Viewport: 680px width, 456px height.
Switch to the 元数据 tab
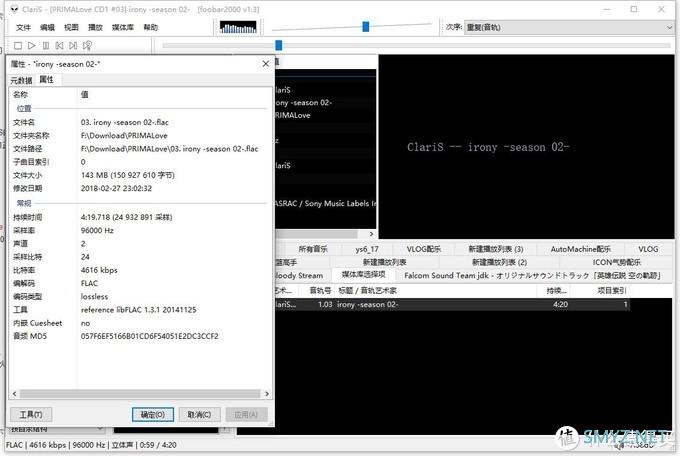tap(21, 80)
